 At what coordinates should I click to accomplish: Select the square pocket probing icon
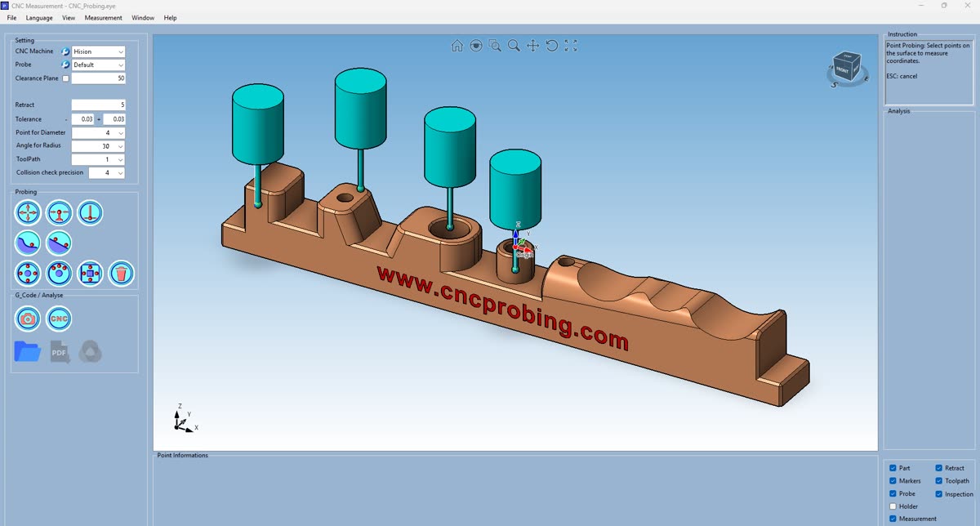click(x=90, y=274)
